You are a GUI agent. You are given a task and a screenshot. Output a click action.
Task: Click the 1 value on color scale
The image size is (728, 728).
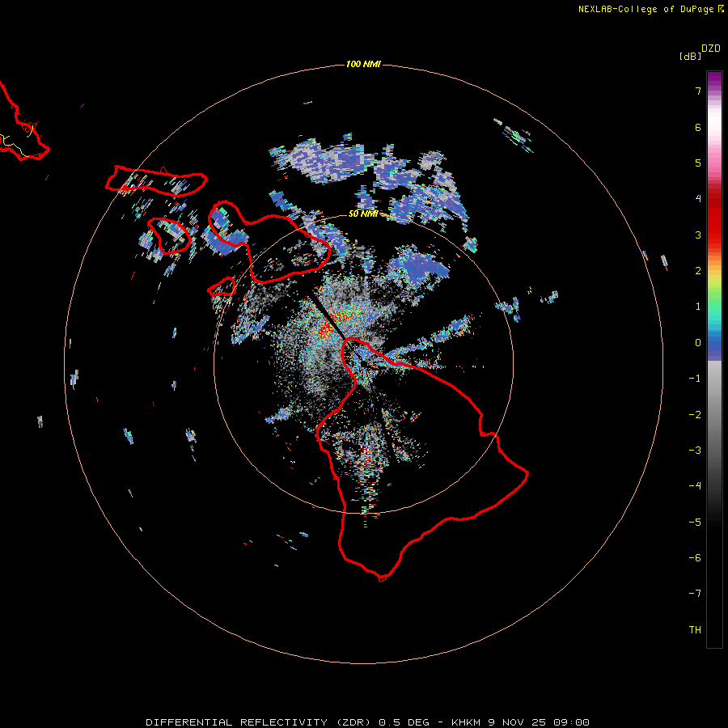tap(698, 307)
